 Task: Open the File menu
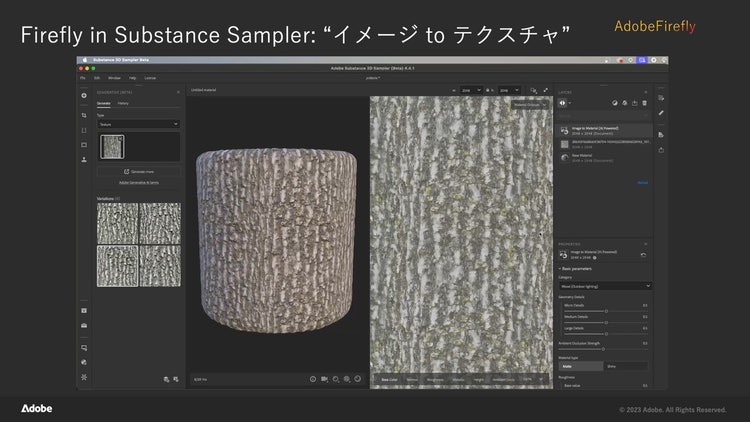(83, 78)
